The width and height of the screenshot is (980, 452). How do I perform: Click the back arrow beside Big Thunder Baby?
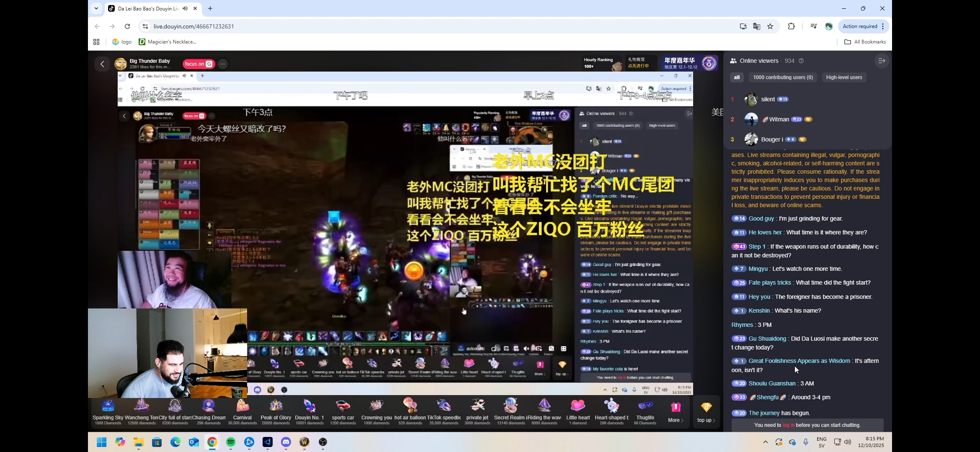coord(102,64)
